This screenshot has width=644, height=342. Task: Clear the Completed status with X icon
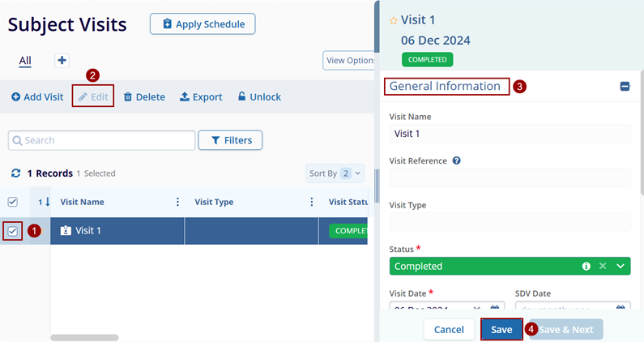pyautogui.click(x=603, y=266)
